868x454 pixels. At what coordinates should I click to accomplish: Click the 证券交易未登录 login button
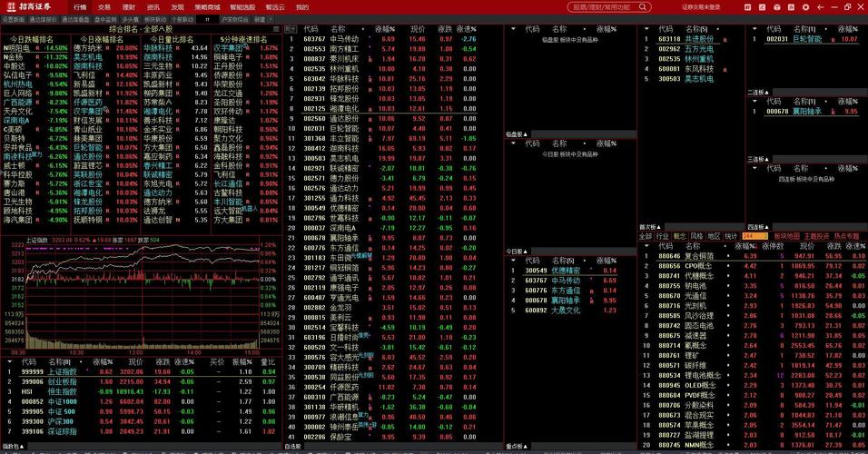pyautogui.click(x=700, y=6)
